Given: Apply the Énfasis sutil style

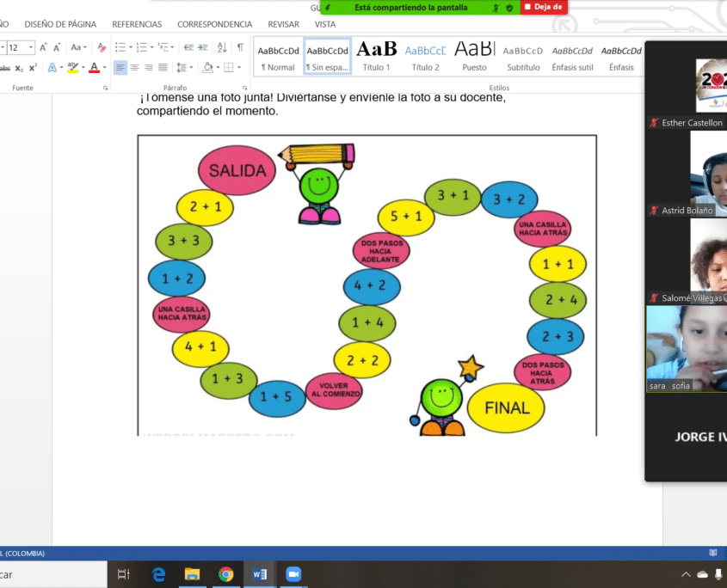Looking at the screenshot, I should point(573,57).
